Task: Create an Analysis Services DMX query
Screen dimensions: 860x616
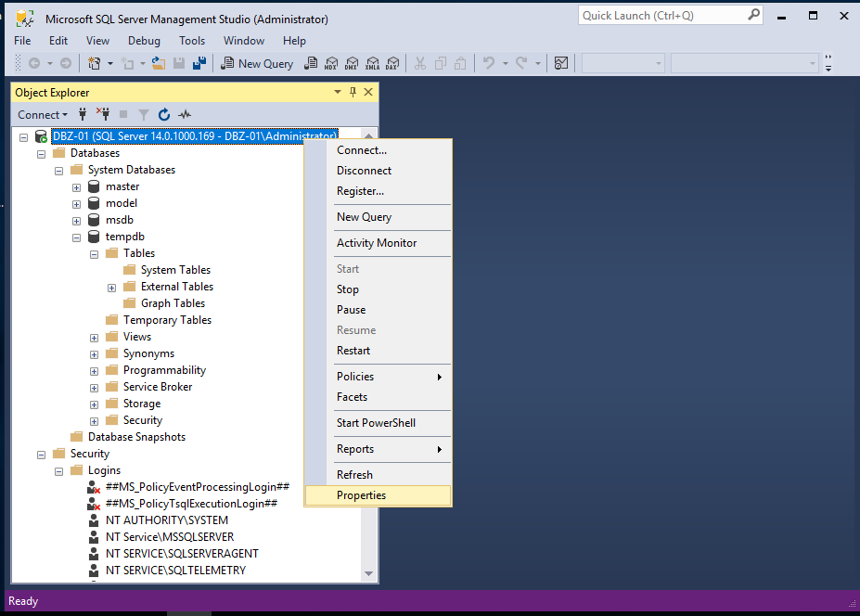Action: coord(352,64)
